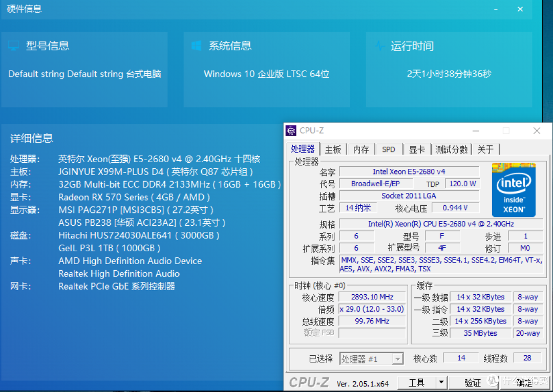553x392 pixels.
Task: Click the core voltage value 0.944 V
Action: [455, 208]
